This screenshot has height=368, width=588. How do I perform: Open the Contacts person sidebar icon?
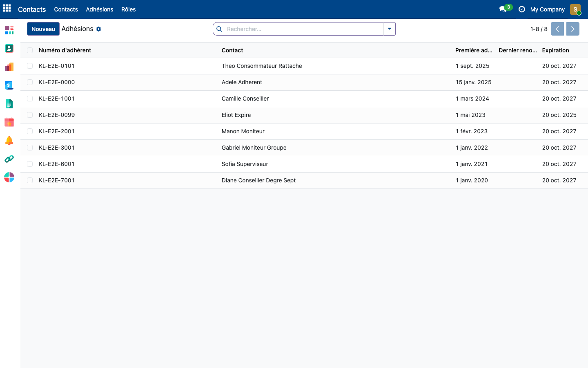tap(9, 48)
